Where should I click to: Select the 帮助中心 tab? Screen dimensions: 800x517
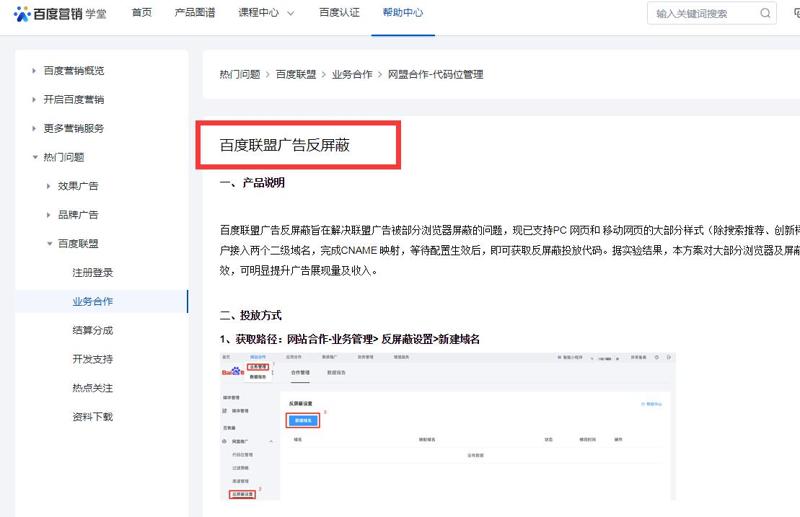click(403, 13)
